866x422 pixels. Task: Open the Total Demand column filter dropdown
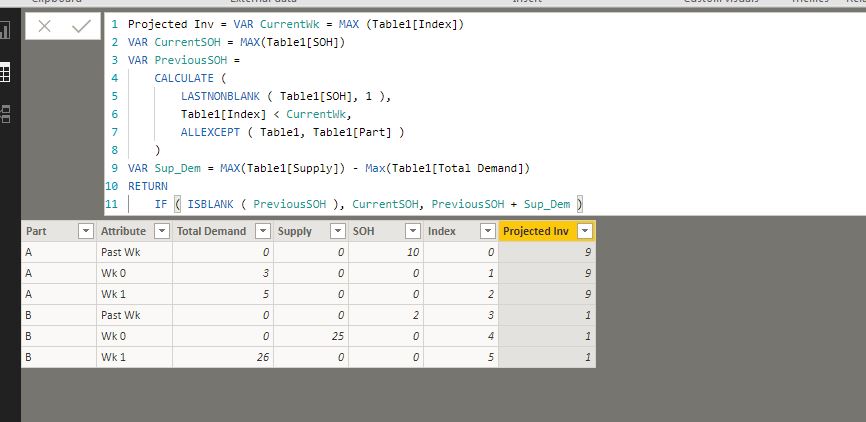pos(263,231)
